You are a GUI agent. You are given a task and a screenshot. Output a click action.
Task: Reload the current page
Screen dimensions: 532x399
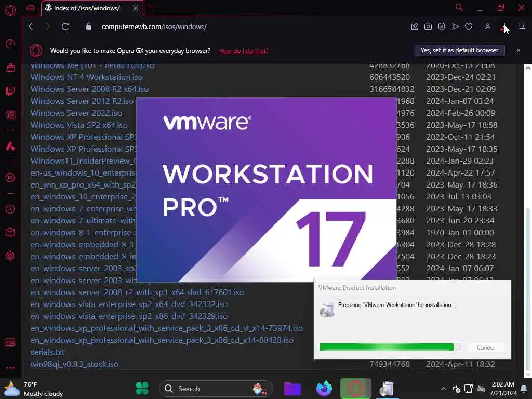click(65, 26)
